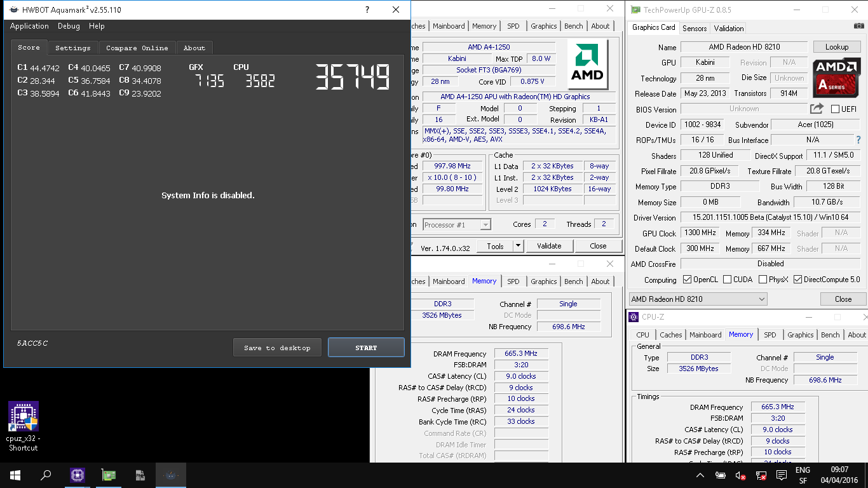Toggle the PhysX checkbox
This screenshot has height=488, width=868.
pyautogui.click(x=762, y=280)
